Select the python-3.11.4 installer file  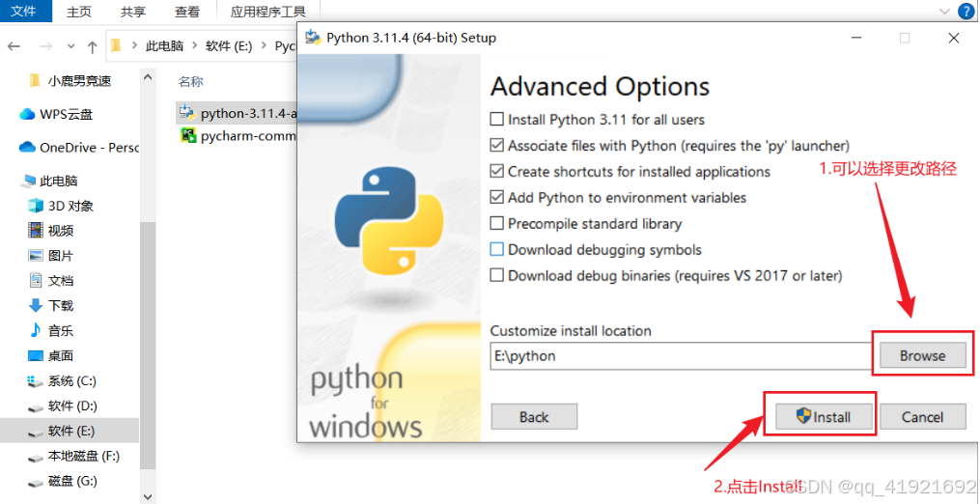237,113
